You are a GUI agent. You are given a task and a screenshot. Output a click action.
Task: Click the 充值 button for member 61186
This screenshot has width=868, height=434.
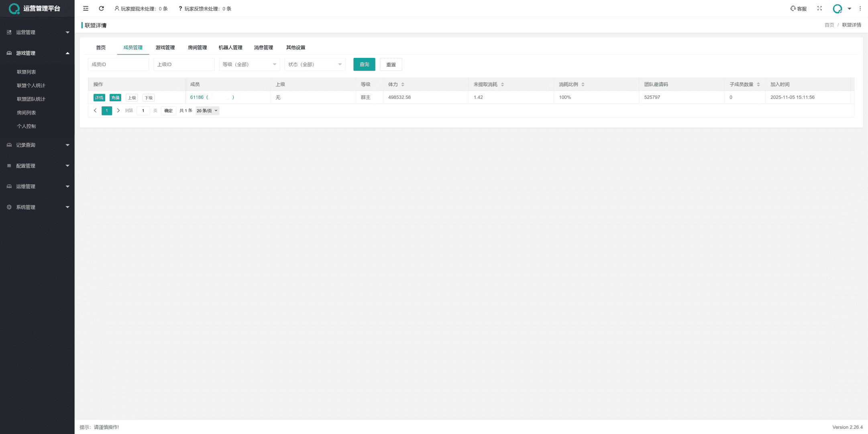tap(115, 98)
